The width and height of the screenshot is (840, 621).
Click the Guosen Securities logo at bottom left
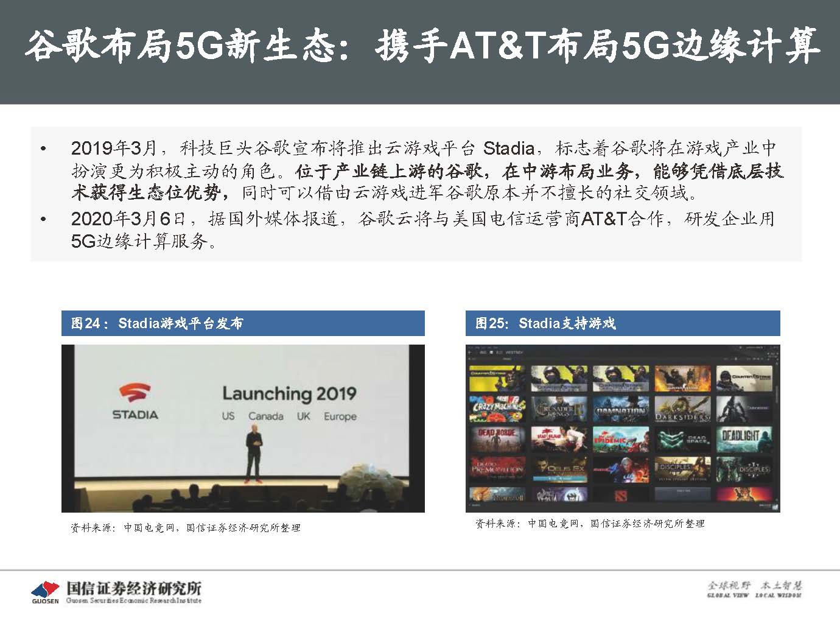point(46,592)
